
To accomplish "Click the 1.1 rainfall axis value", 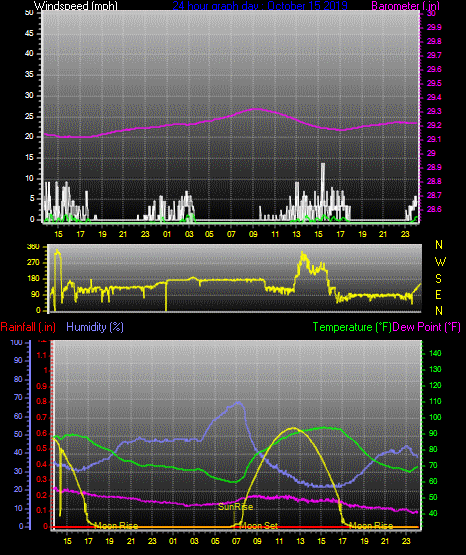I will [x=42, y=355].
